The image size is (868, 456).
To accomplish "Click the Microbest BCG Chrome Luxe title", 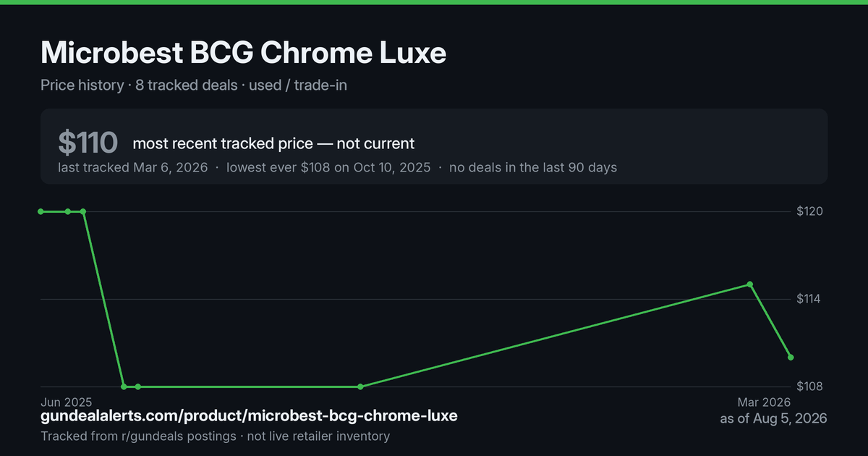I will click(243, 53).
